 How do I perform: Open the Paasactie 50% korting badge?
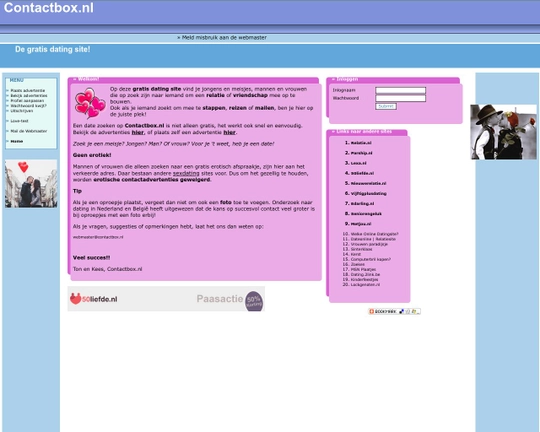254,301
